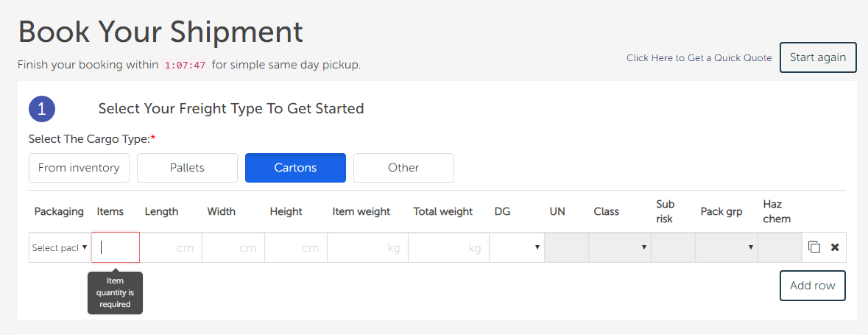Select the From inventory cargo type
The width and height of the screenshot is (868, 335).
79,168
